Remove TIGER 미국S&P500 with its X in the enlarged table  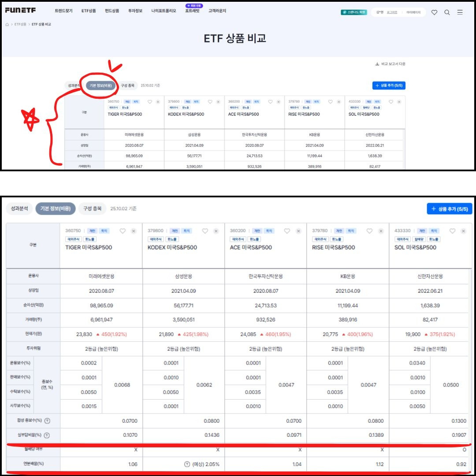pyautogui.click(x=134, y=231)
